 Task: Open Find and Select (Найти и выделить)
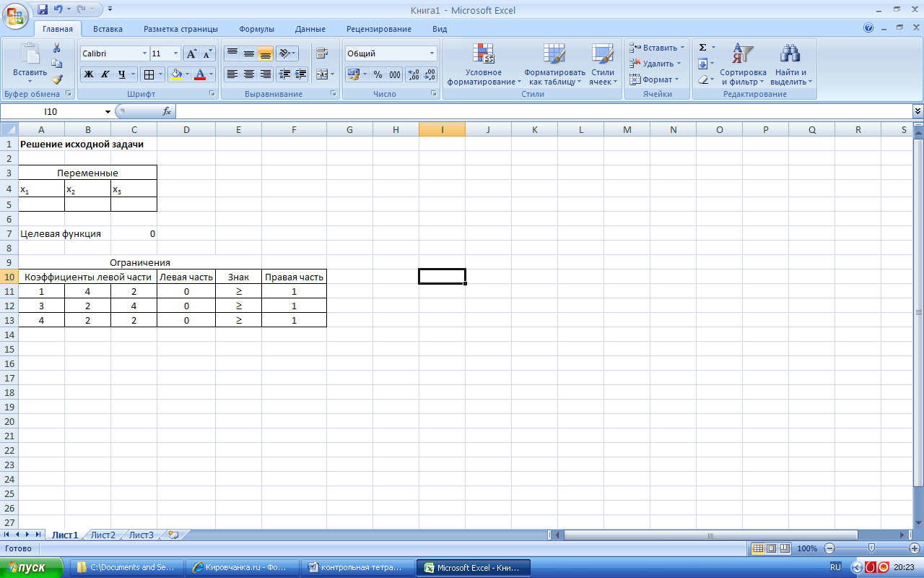tap(791, 64)
